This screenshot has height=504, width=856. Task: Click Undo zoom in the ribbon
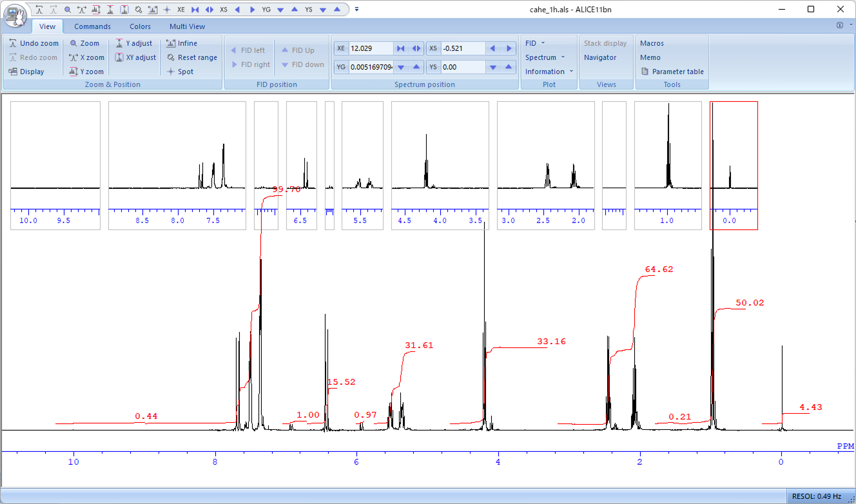(34, 43)
